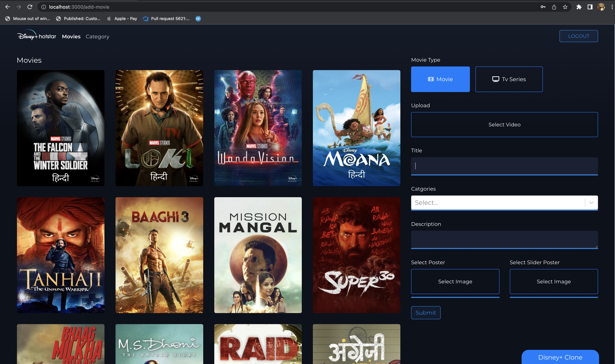Open the Moana movie poster
The height and width of the screenshot is (364, 615).
click(x=356, y=128)
